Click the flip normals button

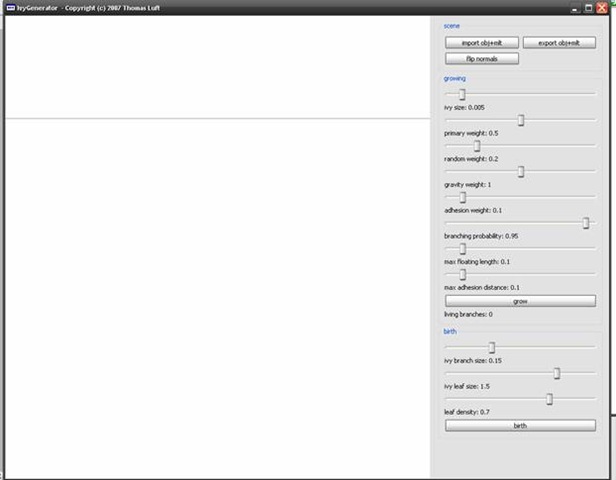coord(482,59)
